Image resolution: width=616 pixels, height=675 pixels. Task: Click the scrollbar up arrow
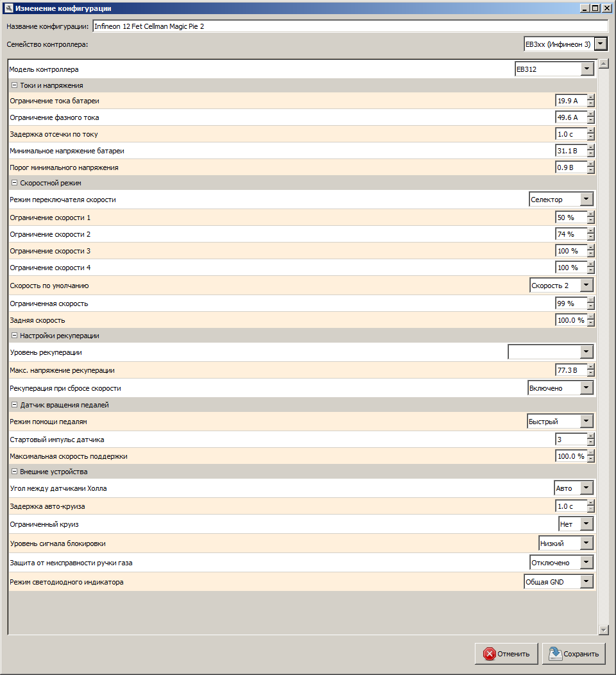tap(604, 64)
